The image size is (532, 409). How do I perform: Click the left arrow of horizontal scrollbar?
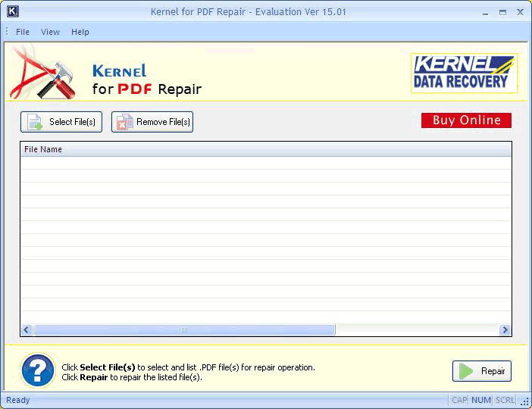(27, 330)
